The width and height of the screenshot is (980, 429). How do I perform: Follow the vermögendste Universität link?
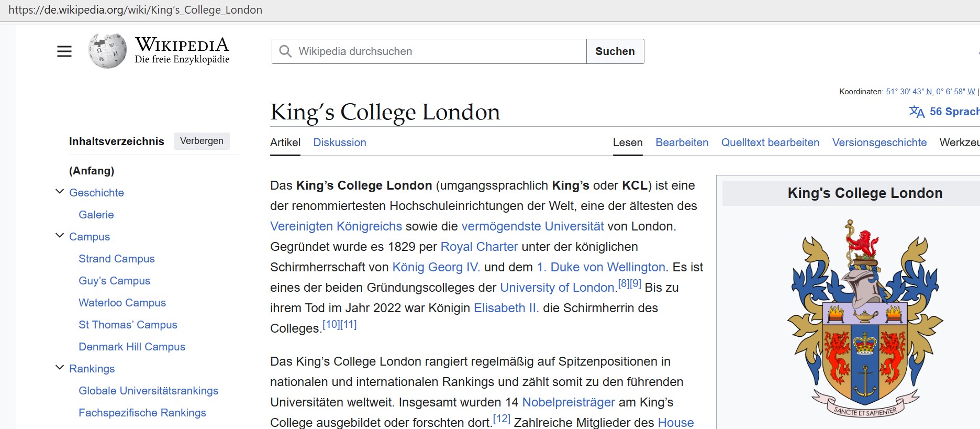[x=532, y=226]
